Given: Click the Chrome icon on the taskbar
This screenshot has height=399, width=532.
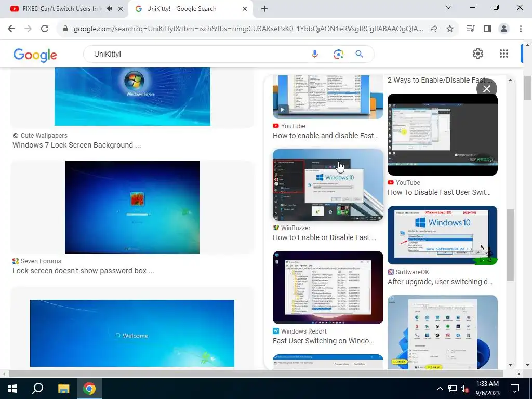Looking at the screenshot, I should [89, 389].
